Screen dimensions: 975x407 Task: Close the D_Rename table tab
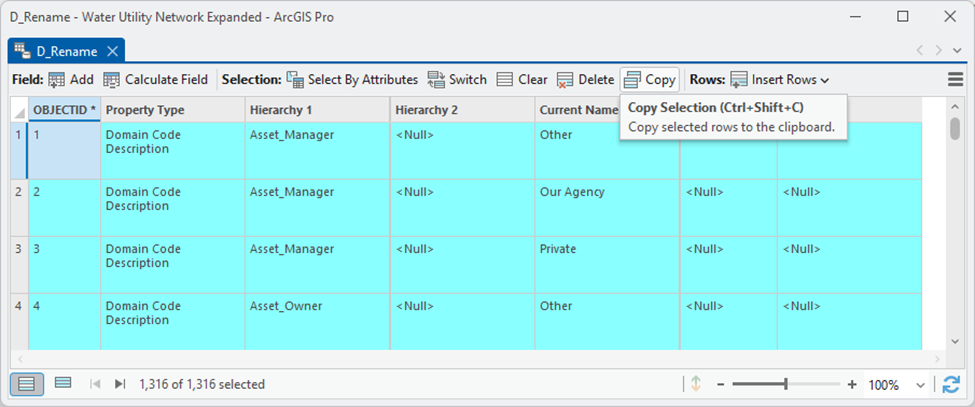(x=113, y=51)
